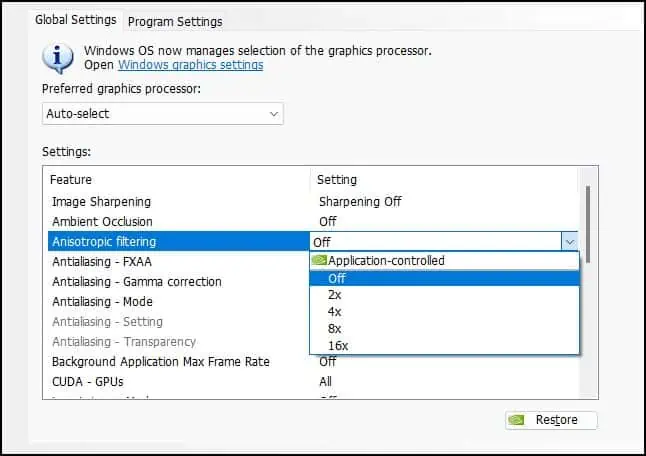Click the NVIDIA logo on Restore button

click(x=520, y=420)
